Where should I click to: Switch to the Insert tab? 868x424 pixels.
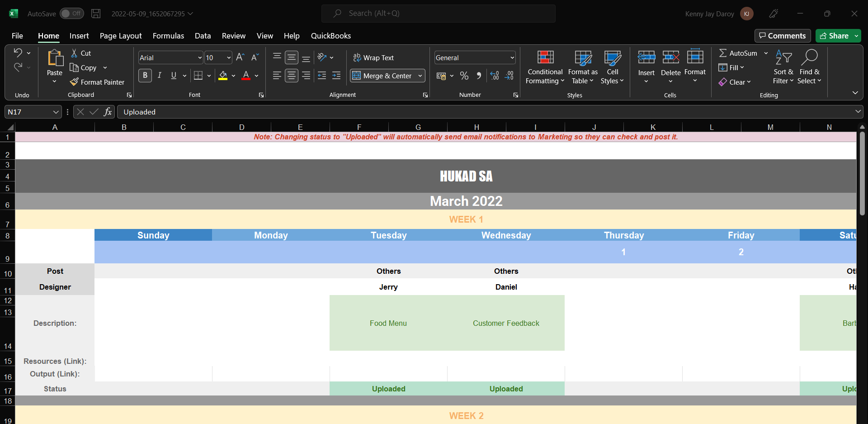click(79, 36)
